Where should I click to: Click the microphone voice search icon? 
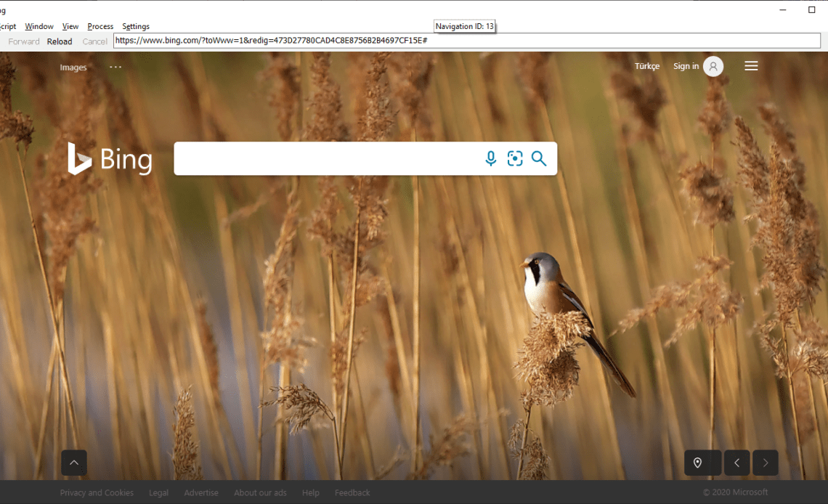tap(490, 158)
